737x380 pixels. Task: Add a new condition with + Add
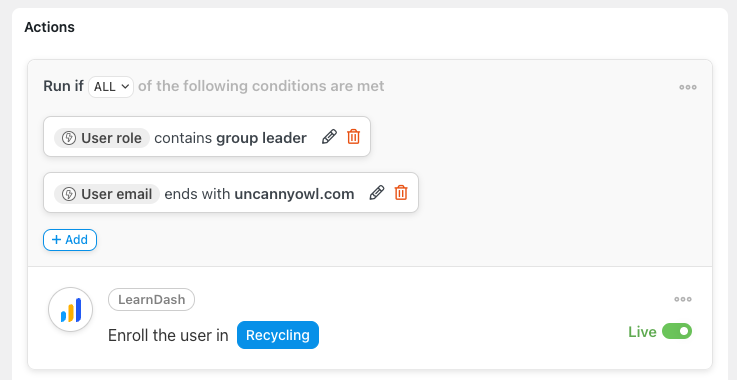click(70, 240)
